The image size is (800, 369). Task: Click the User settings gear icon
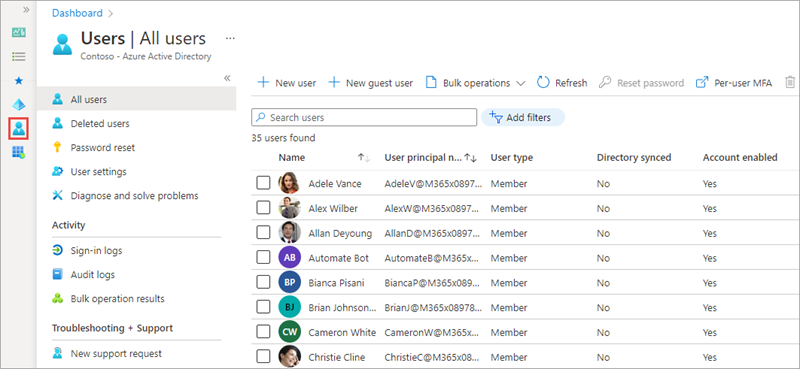click(58, 171)
